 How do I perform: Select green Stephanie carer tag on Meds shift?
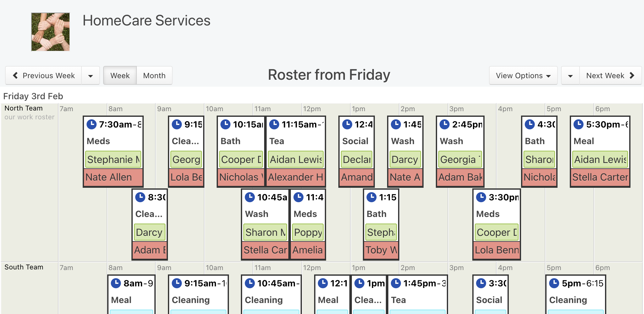point(114,160)
